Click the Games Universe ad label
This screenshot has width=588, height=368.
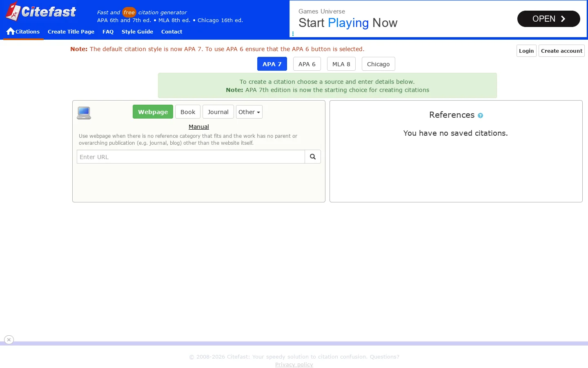[x=322, y=11]
